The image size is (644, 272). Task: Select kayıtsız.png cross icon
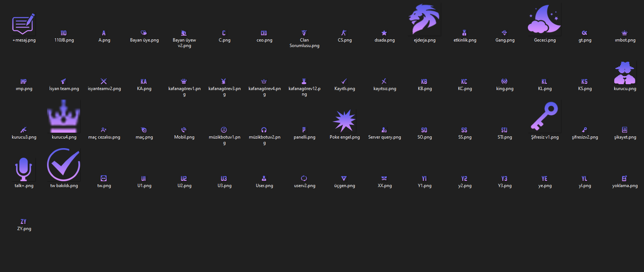coord(384,82)
